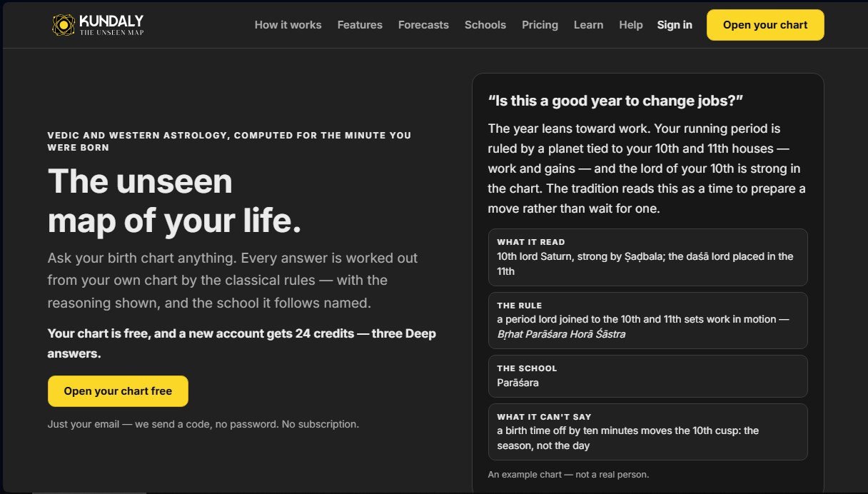Click the 'Just your email' no-password note
The height and width of the screenshot is (494, 868).
pyautogui.click(x=203, y=424)
